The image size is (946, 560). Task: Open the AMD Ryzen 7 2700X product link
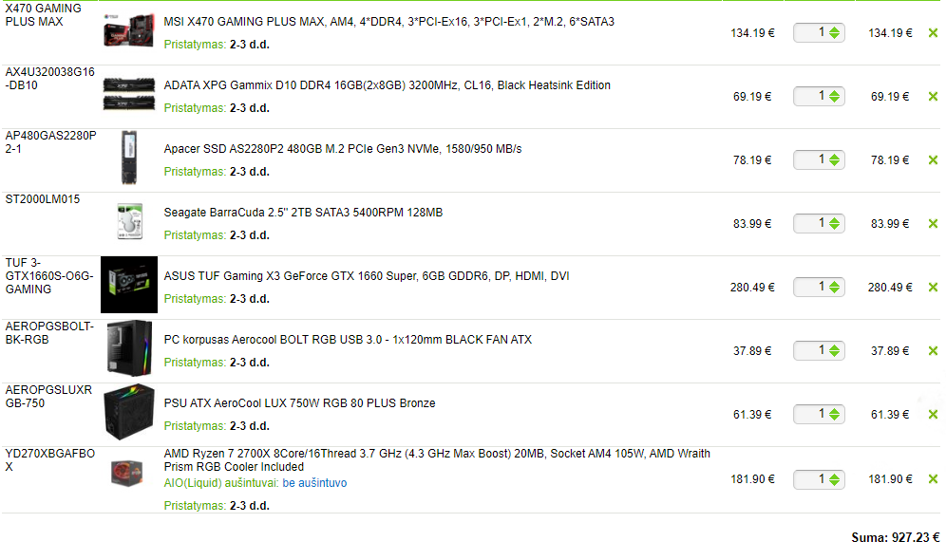[437, 460]
